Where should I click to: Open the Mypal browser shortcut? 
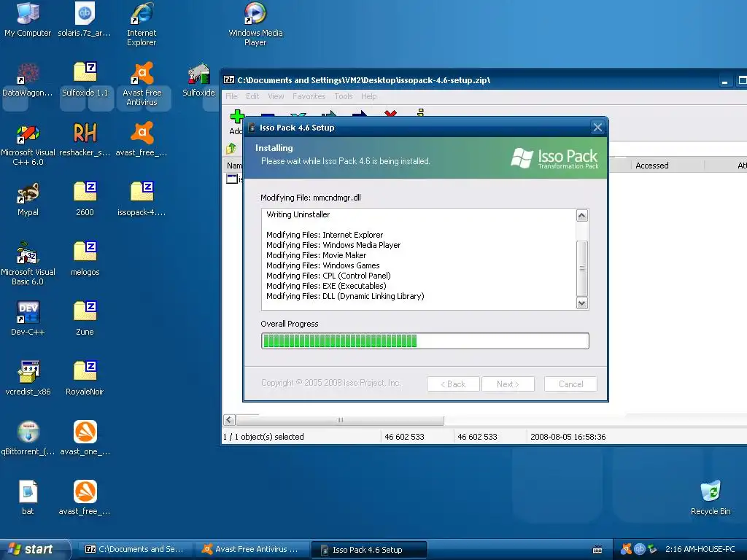(28, 199)
